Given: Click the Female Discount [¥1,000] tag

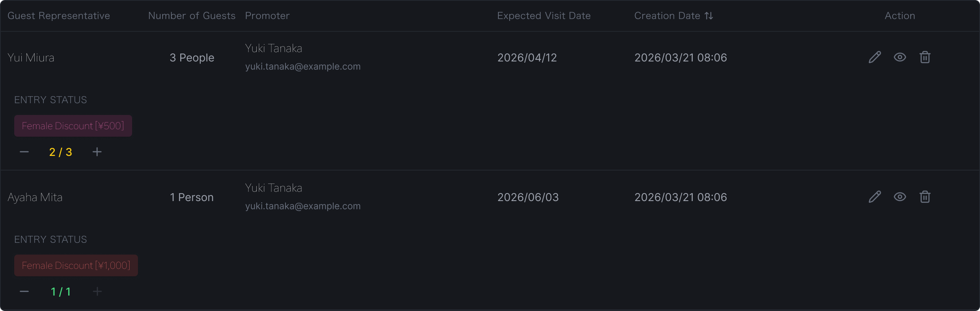Looking at the screenshot, I should pos(76,265).
